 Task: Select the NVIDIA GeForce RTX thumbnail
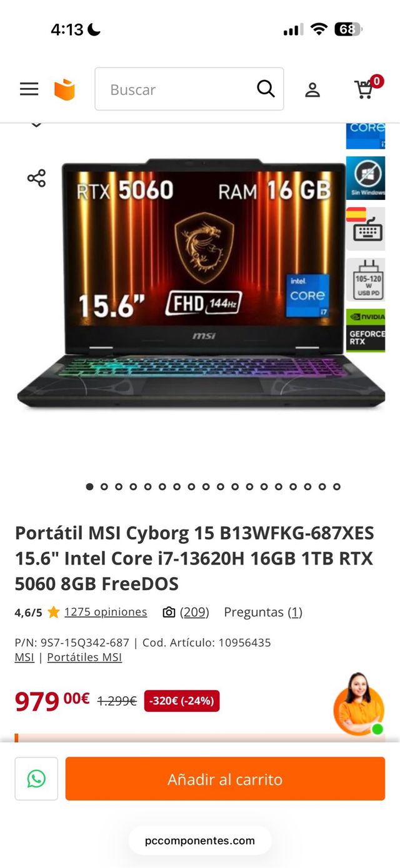[x=366, y=330]
